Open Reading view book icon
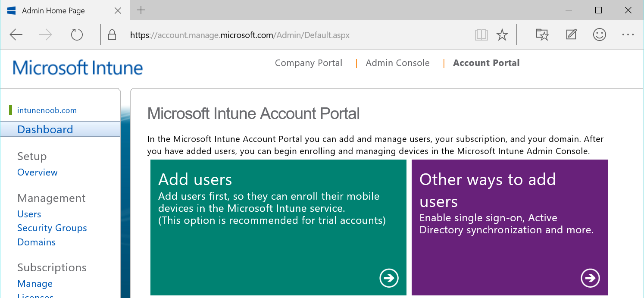 pyautogui.click(x=481, y=35)
